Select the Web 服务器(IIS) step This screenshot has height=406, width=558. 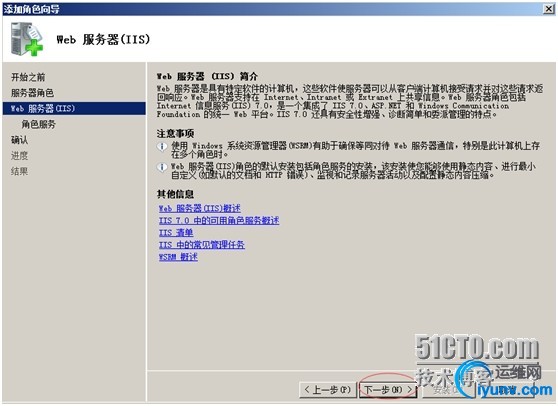coord(74,109)
